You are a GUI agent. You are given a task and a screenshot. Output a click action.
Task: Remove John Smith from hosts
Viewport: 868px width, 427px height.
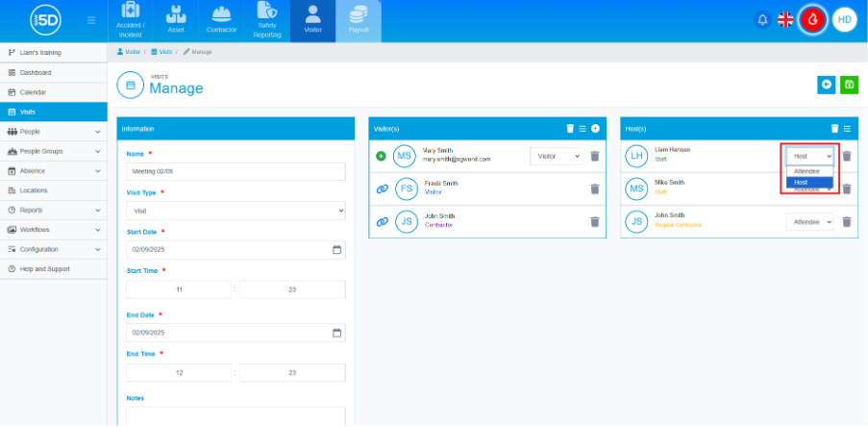pos(847,221)
